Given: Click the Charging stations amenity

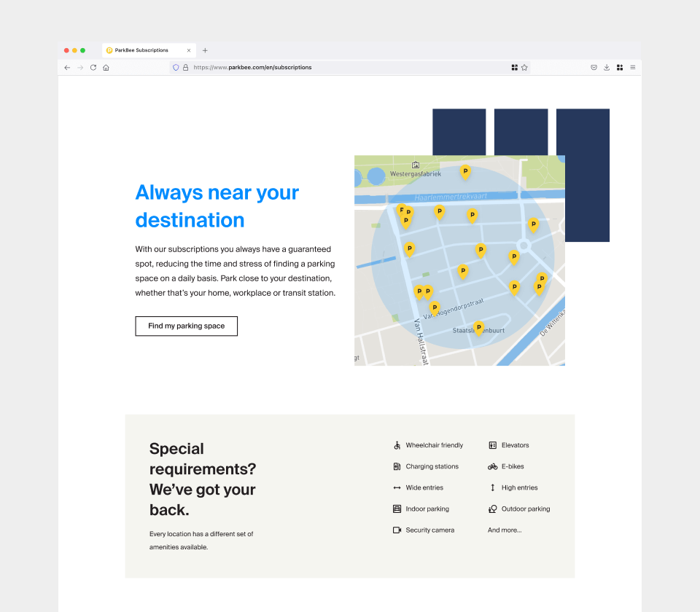Looking at the screenshot, I should coord(432,466).
